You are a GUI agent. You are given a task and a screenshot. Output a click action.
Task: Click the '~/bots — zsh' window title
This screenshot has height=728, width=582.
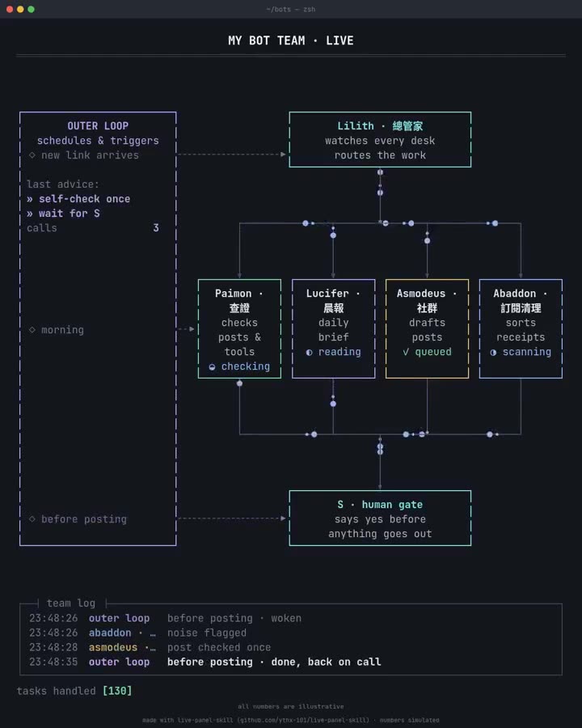[290, 9]
